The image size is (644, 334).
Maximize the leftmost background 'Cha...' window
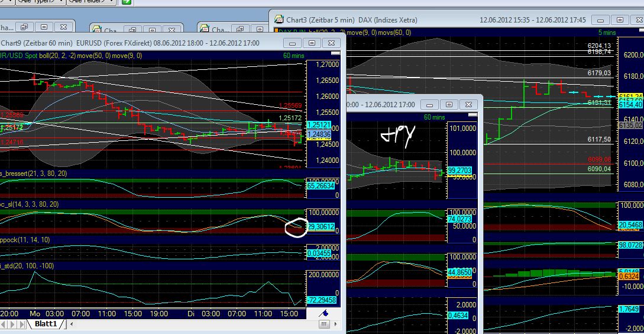point(44,27)
